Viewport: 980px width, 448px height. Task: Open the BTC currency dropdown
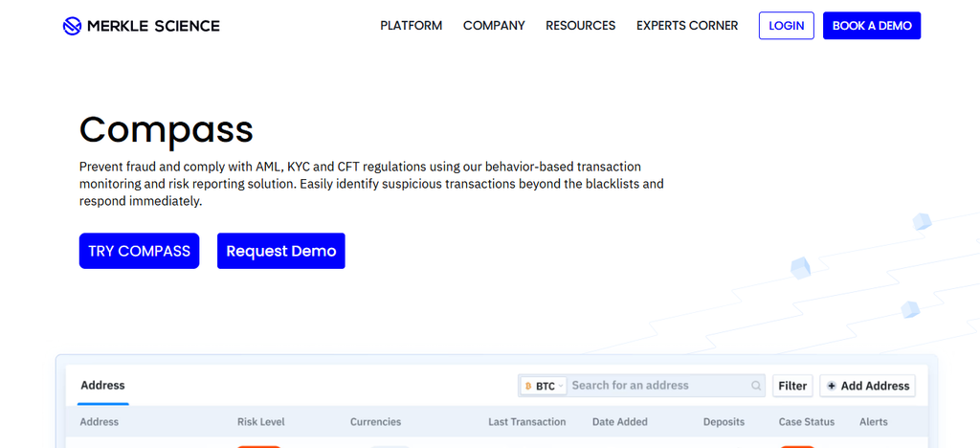[544, 386]
